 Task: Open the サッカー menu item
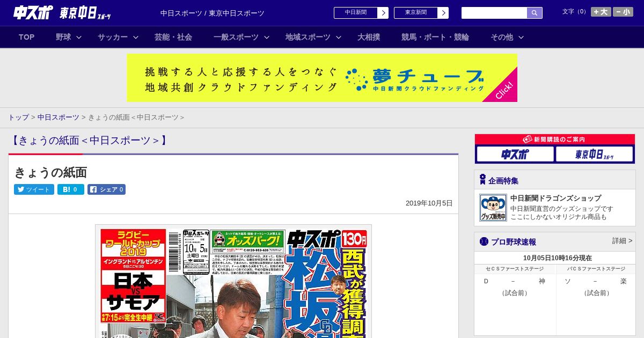tap(113, 37)
